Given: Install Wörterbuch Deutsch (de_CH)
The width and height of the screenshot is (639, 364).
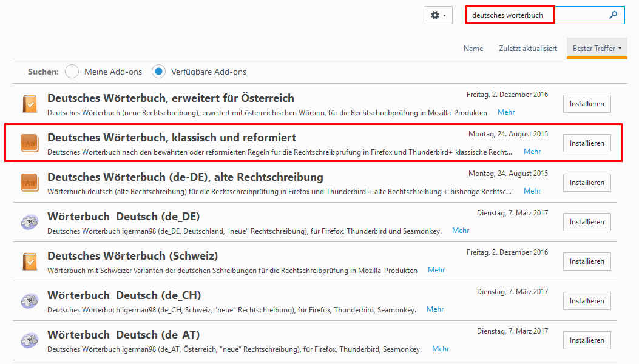Looking at the screenshot, I should (x=587, y=301).
